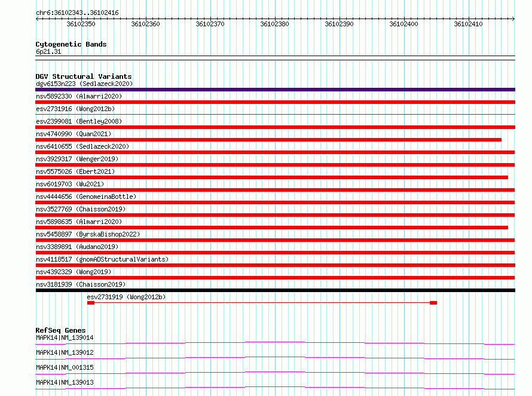Click the red bar under nsv5892330 (Almarri2020)

click(x=275, y=102)
